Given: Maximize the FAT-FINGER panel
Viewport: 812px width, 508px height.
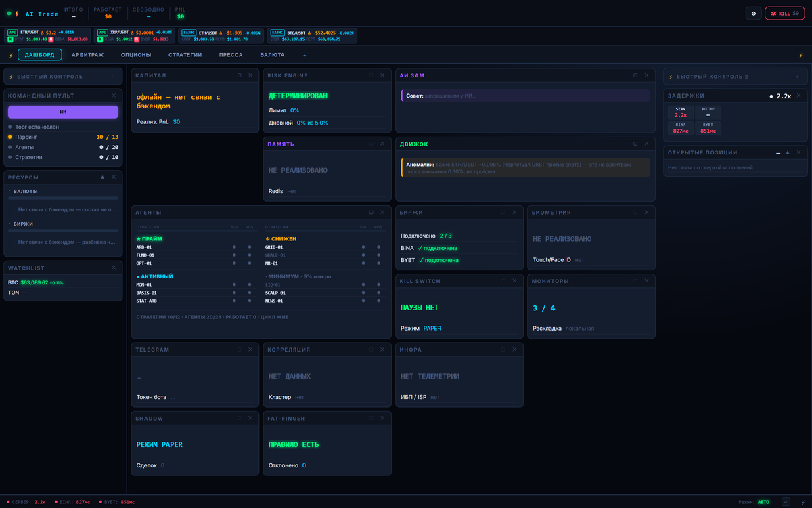Looking at the screenshot, I should (371, 418).
